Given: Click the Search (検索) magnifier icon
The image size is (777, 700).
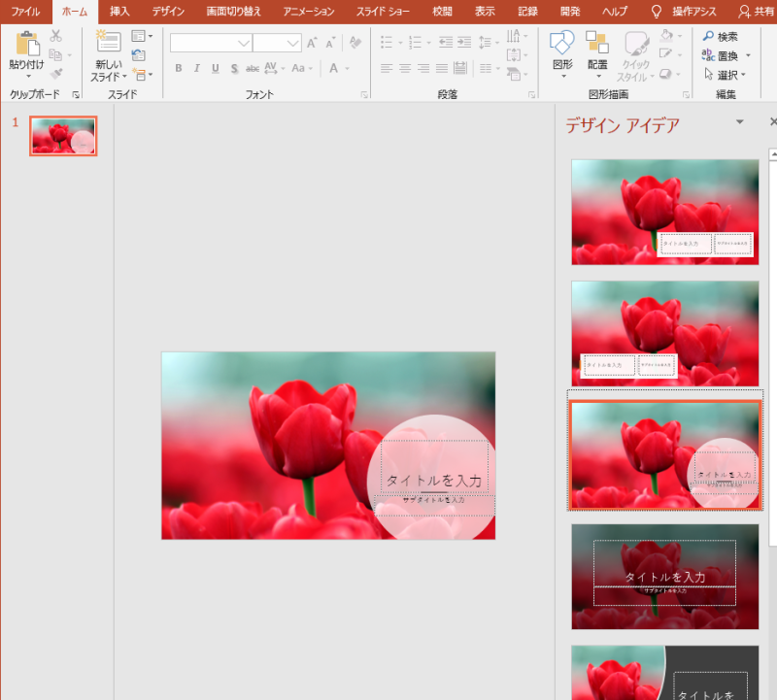Looking at the screenshot, I should click(x=707, y=36).
